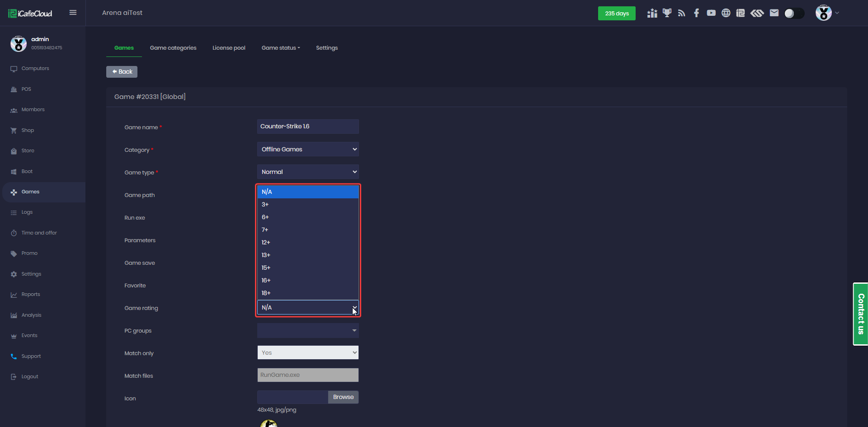Open Reports in the left sidebar

tap(31, 295)
